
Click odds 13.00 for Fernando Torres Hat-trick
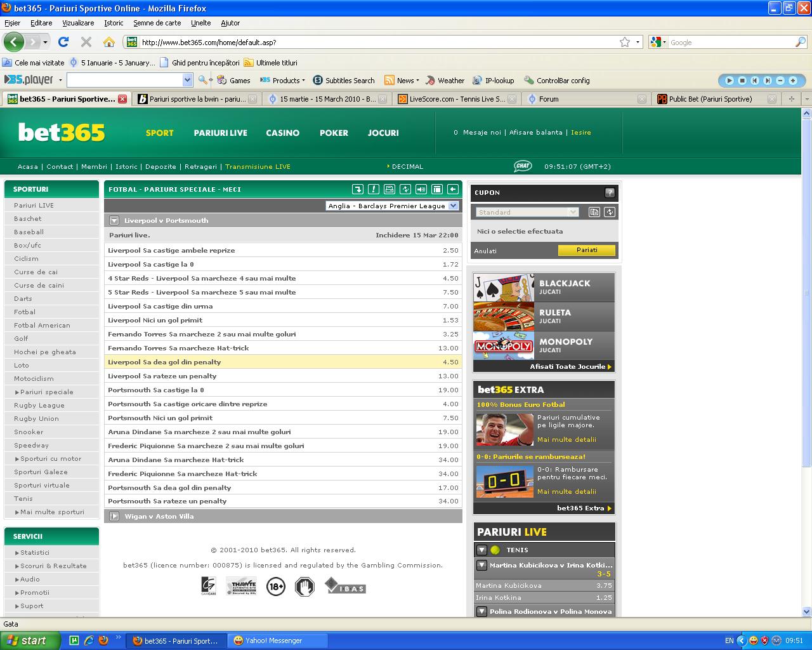pyautogui.click(x=448, y=348)
